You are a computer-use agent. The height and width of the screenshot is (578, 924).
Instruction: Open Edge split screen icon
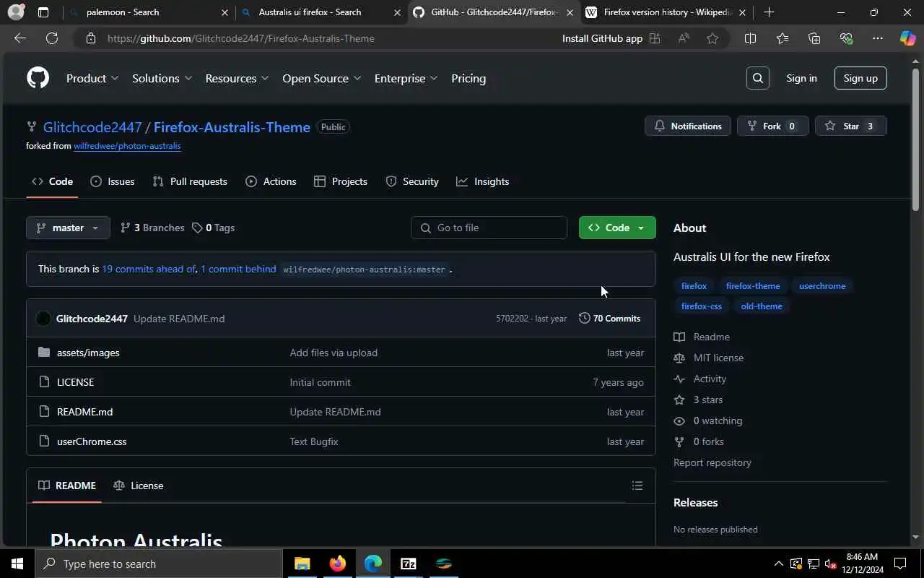(x=750, y=38)
